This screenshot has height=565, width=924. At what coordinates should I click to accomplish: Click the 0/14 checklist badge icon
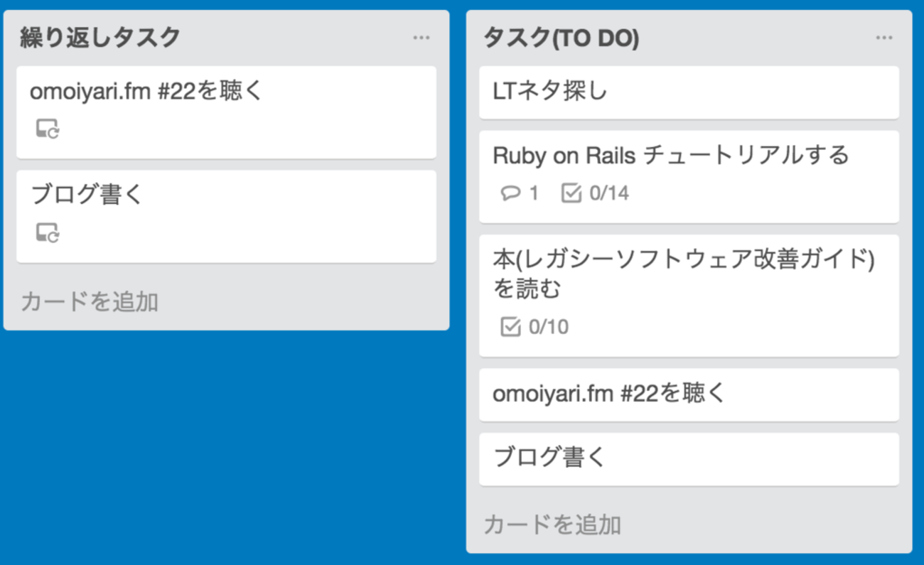click(571, 193)
